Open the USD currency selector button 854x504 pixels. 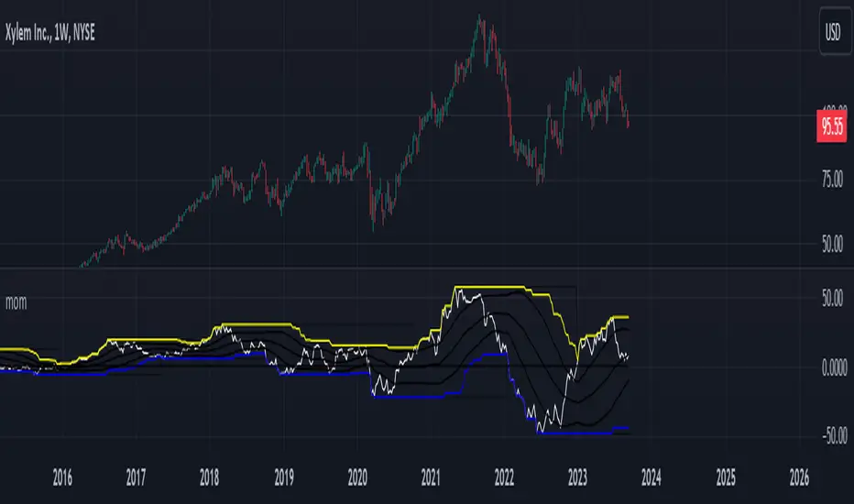click(x=835, y=32)
